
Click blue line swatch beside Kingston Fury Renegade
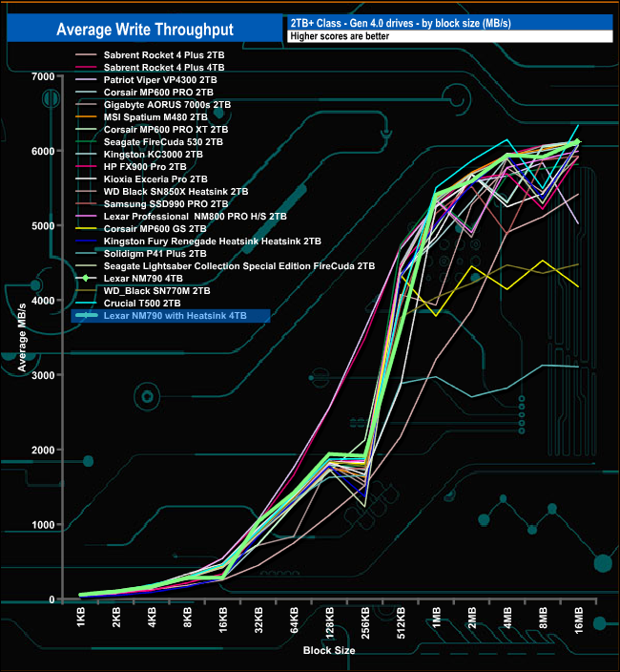pyautogui.click(x=86, y=241)
